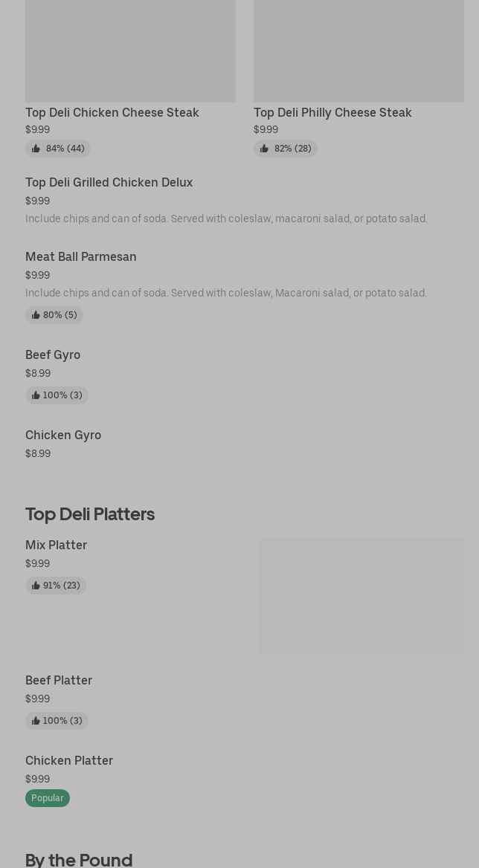Click thumbs-up icon under Beef Platter

(36, 721)
